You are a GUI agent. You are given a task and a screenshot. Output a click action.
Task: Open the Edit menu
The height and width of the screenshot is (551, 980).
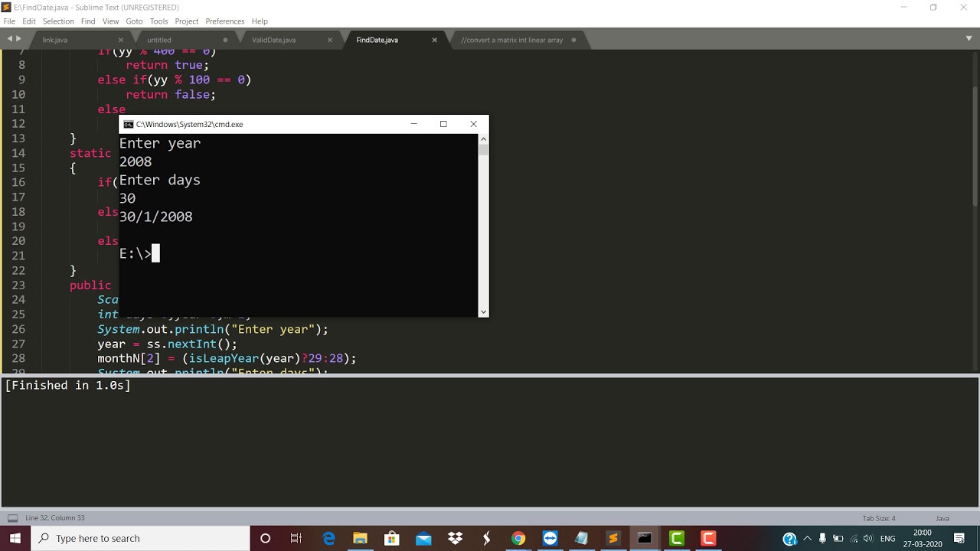pos(29,21)
